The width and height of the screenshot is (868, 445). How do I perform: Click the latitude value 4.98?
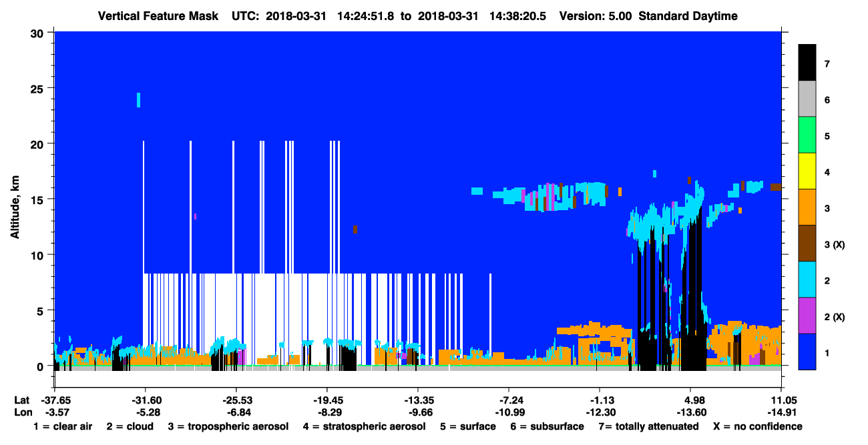[691, 400]
